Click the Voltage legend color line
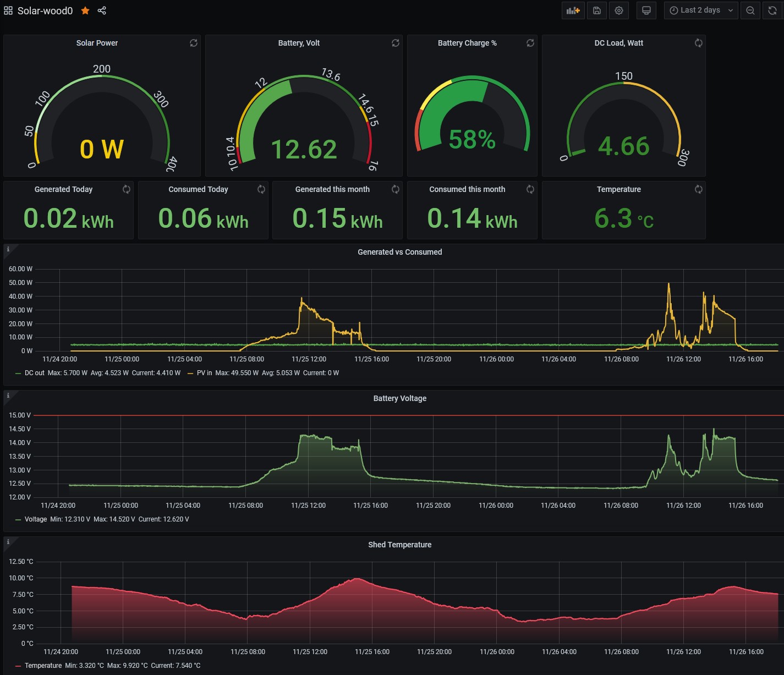The width and height of the screenshot is (784, 675). pos(19,519)
